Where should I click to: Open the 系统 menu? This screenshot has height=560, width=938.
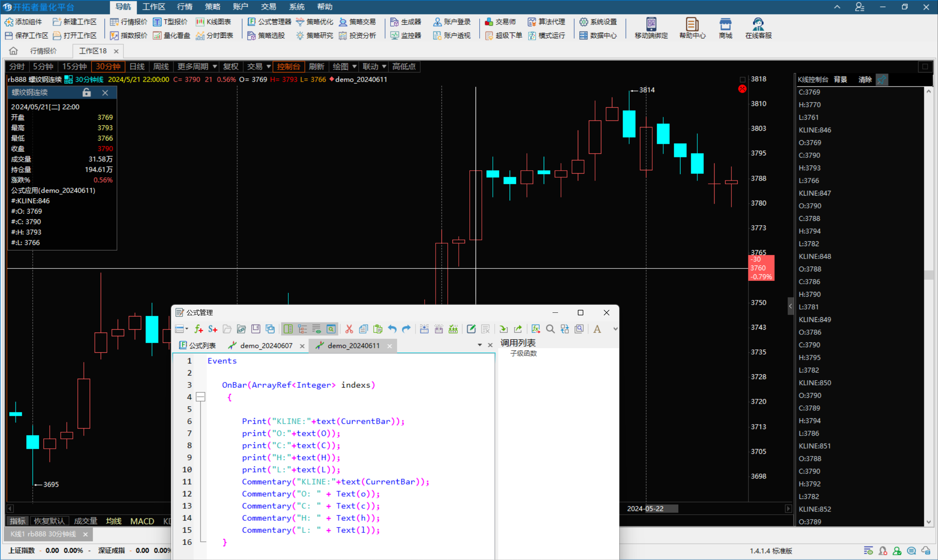[x=297, y=7]
